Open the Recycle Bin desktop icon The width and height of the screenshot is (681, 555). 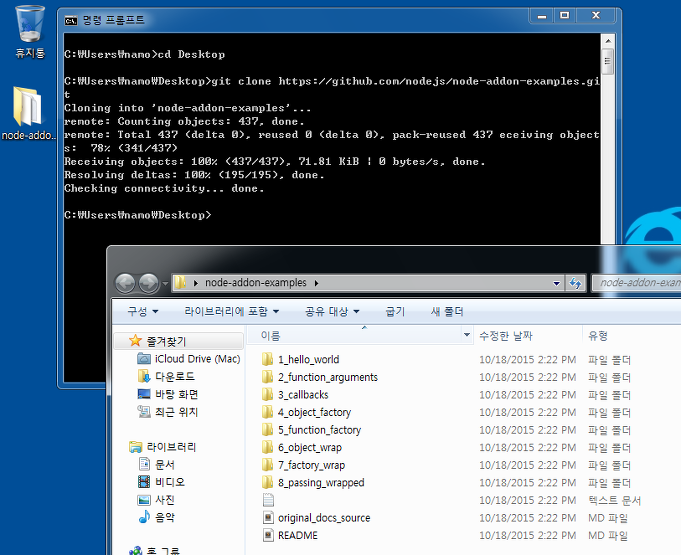tap(30, 31)
